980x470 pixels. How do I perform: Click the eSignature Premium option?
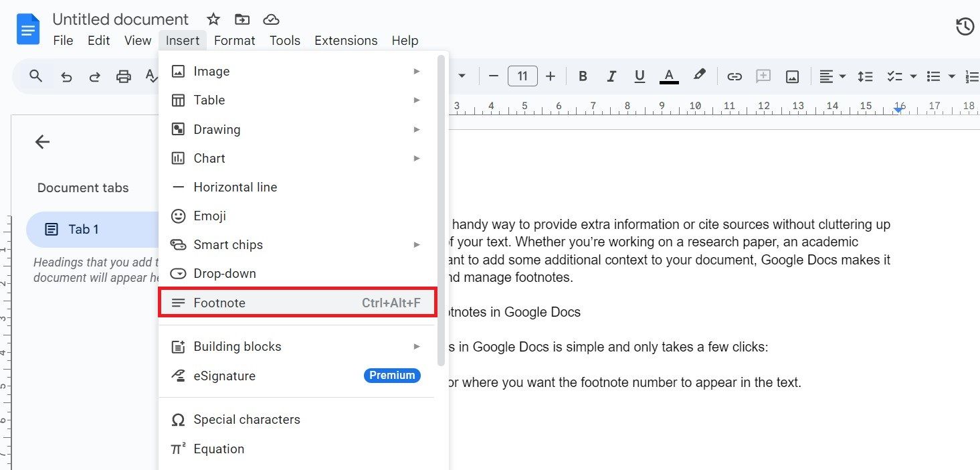(224, 376)
